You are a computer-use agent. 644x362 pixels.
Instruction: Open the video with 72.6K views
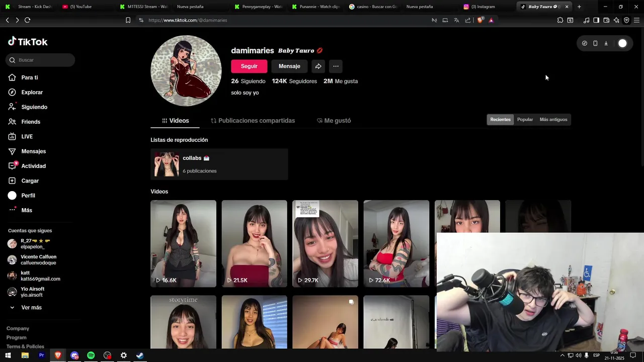[396, 243]
